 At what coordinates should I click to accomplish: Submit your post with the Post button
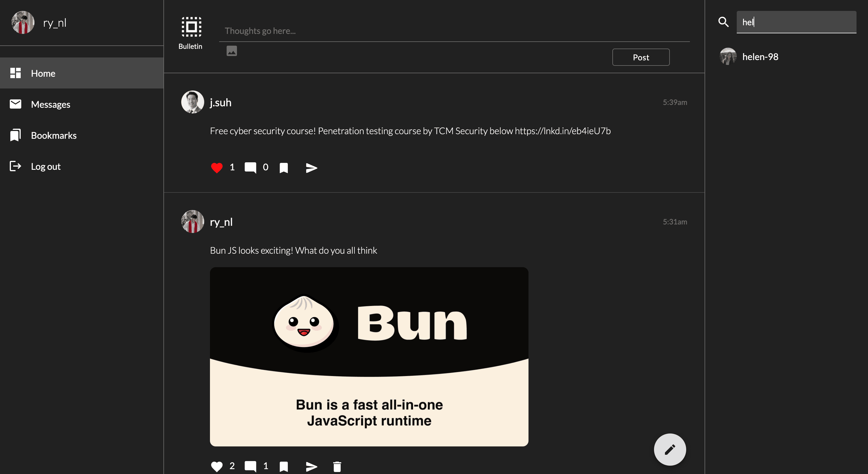click(641, 57)
